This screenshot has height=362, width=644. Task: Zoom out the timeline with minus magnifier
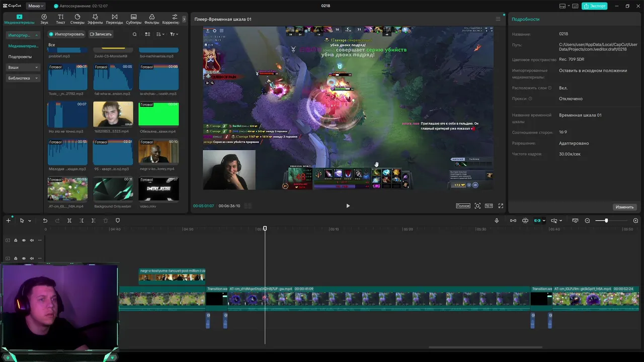(587, 221)
